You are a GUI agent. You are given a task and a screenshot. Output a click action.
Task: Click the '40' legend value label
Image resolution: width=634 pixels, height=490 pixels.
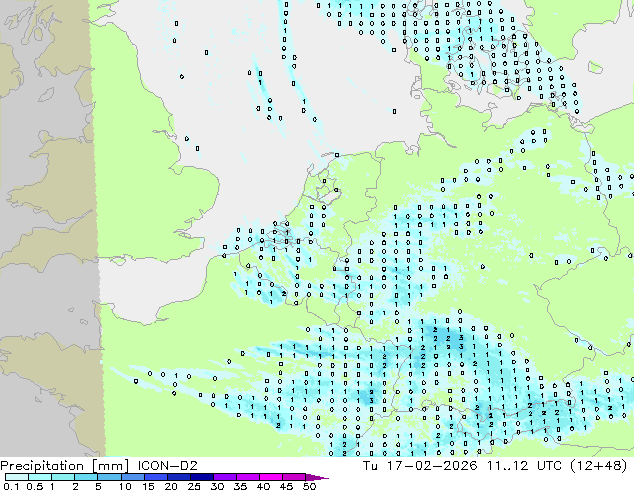263,486
